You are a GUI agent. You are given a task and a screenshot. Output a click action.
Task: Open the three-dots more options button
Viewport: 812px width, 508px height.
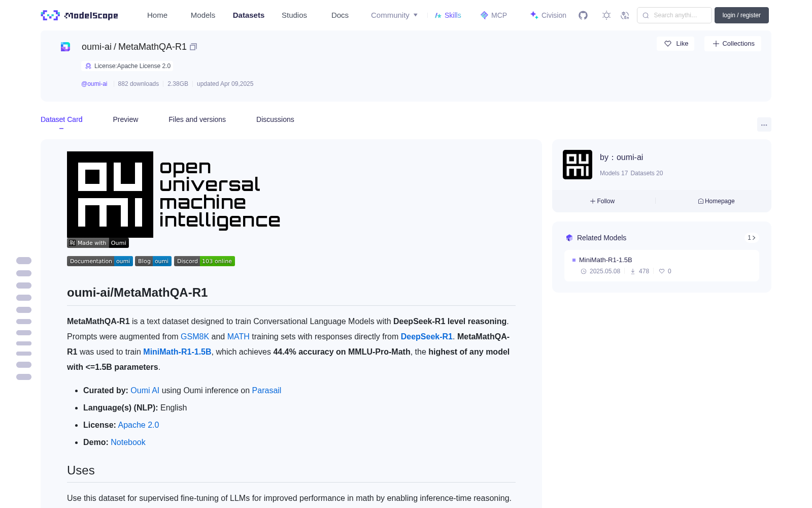[764, 124]
